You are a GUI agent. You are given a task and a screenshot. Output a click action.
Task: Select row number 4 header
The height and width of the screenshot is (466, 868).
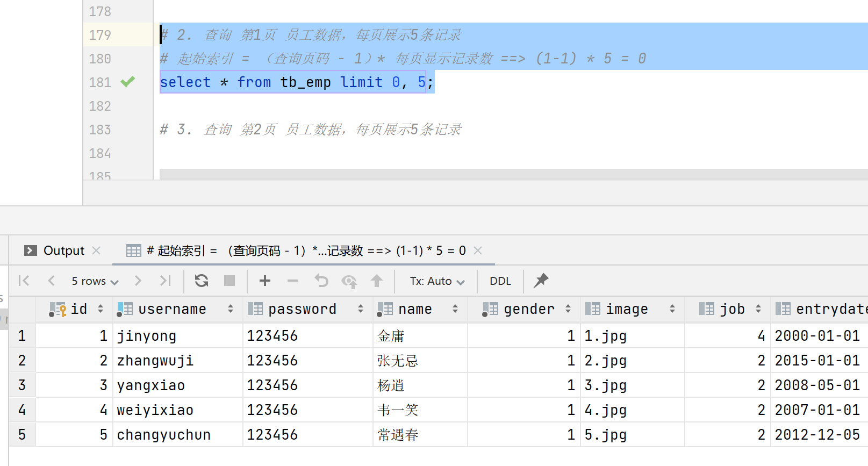pyautogui.click(x=22, y=410)
